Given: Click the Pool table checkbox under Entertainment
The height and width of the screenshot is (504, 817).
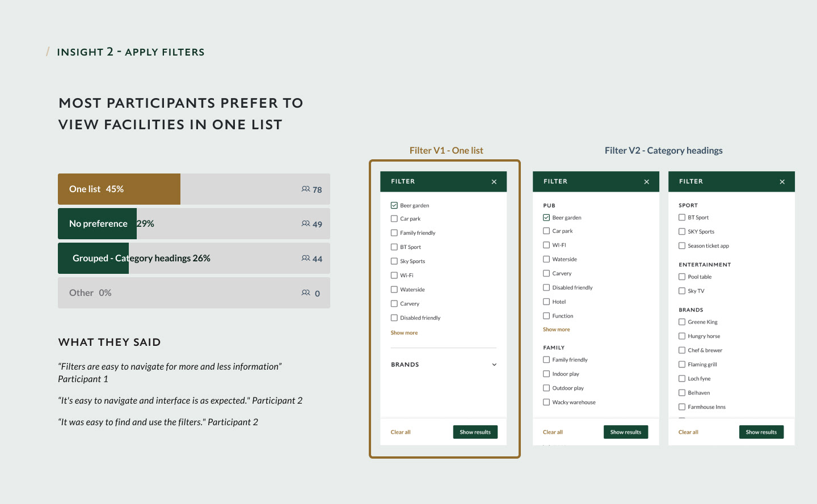Looking at the screenshot, I should tap(682, 277).
